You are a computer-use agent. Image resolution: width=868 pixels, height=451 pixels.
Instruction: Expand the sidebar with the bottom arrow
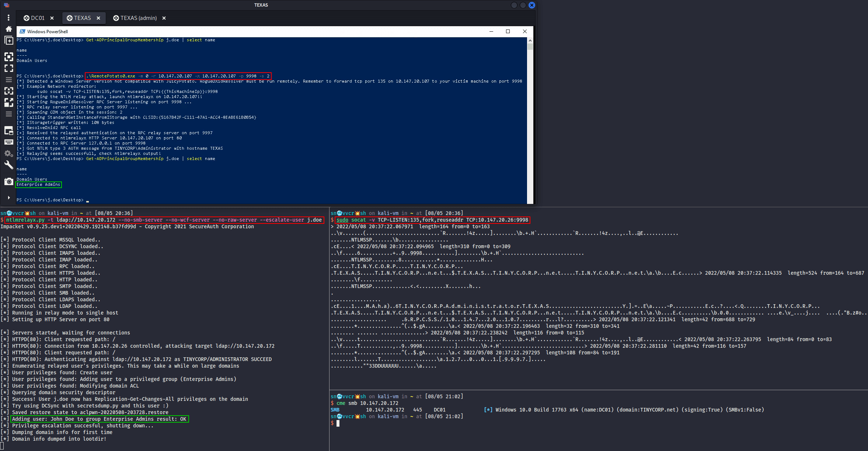[x=8, y=197]
